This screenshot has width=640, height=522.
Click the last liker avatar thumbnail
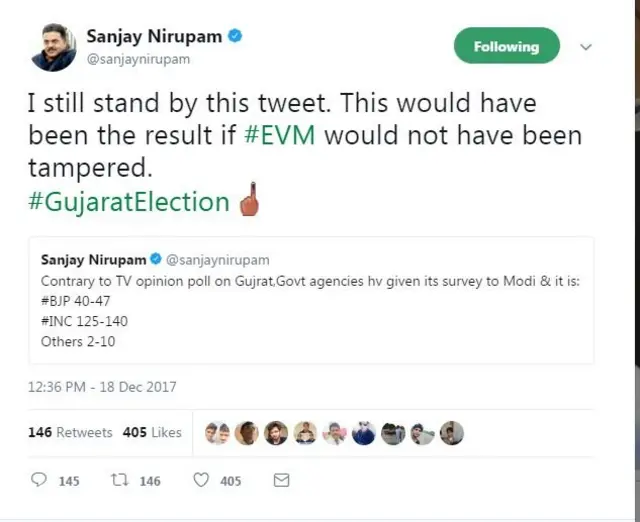[x=452, y=433]
